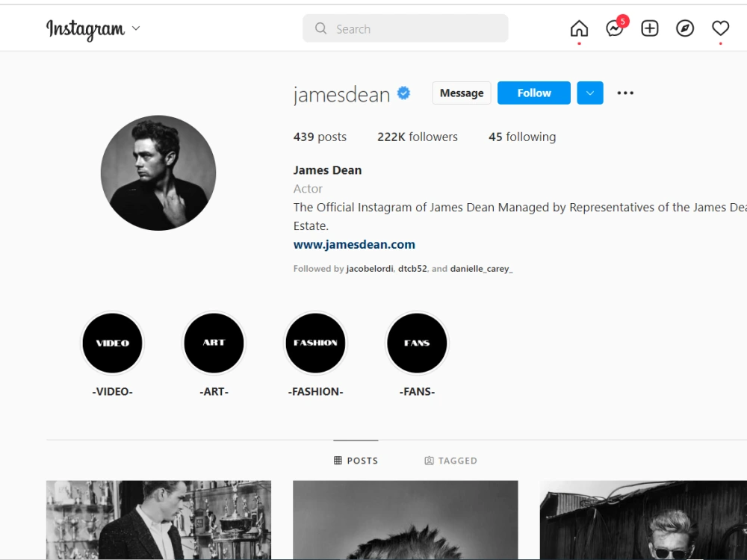The image size is (747, 560).
Task: Open post with man near trophy shelves
Action: click(x=158, y=520)
